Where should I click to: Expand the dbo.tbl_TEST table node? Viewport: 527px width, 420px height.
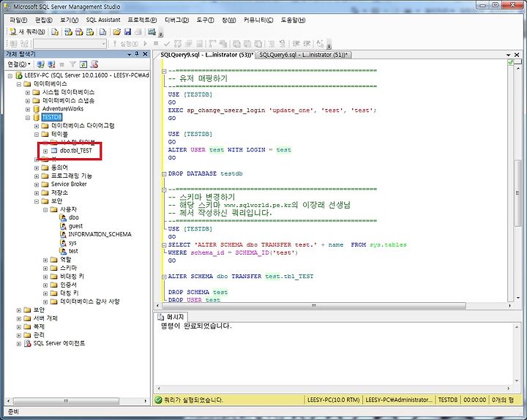[x=45, y=151]
